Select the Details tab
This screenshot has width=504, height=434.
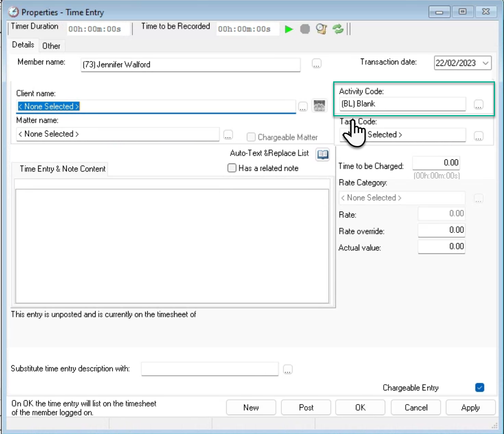coord(23,45)
